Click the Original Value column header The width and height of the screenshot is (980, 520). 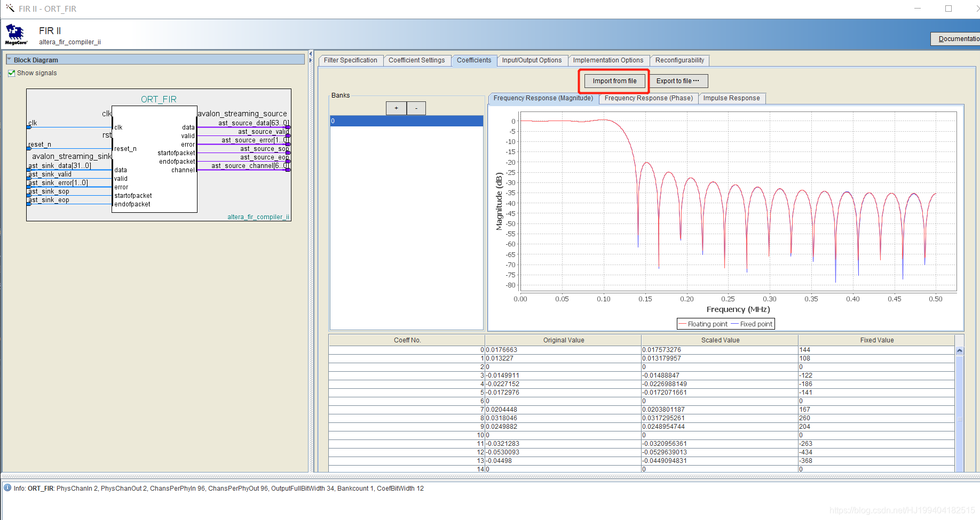(x=564, y=340)
